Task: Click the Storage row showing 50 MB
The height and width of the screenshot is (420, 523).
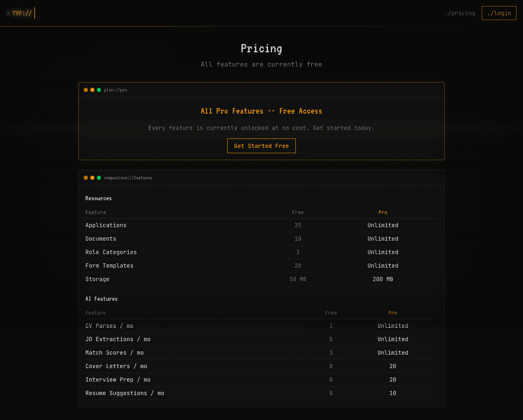Action: [x=261, y=279]
